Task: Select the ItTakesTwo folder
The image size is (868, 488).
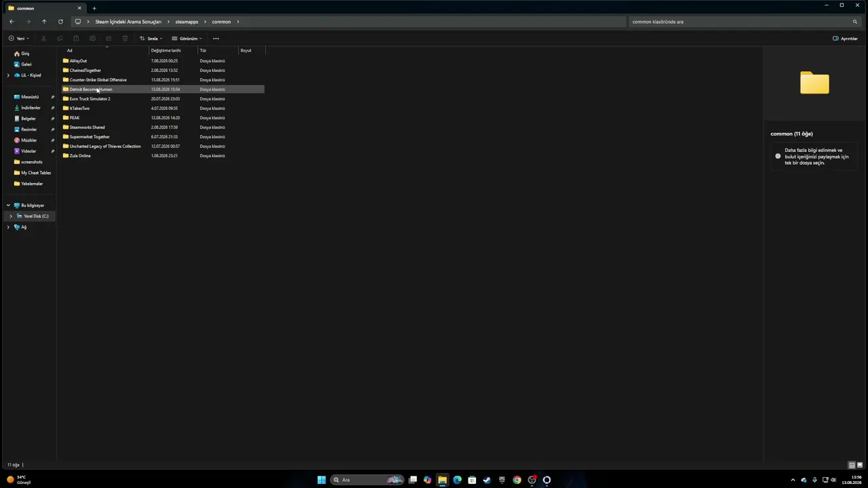Action: pos(163,108)
